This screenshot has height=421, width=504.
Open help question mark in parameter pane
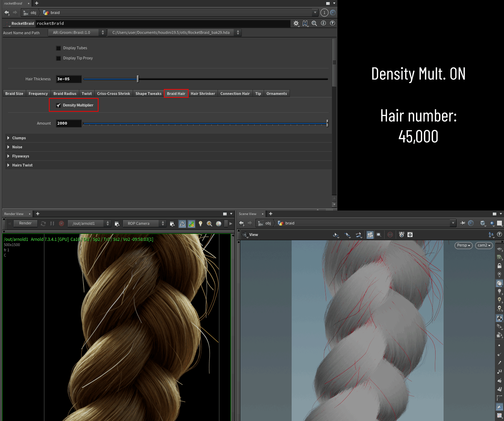point(333,23)
